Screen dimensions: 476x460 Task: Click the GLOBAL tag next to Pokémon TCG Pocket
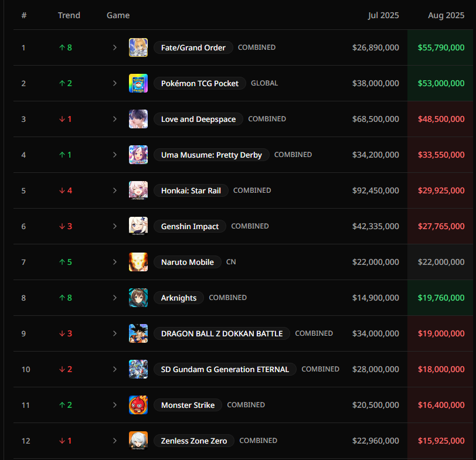tap(264, 83)
